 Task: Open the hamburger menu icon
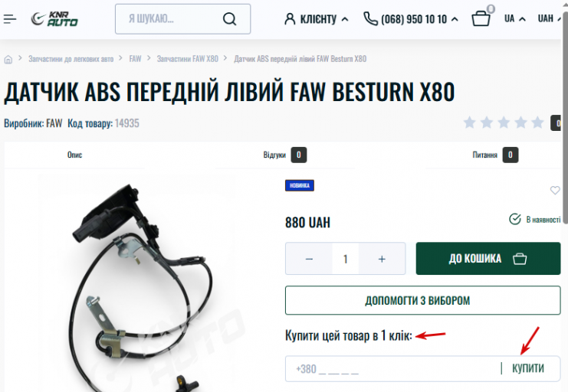pos(10,19)
